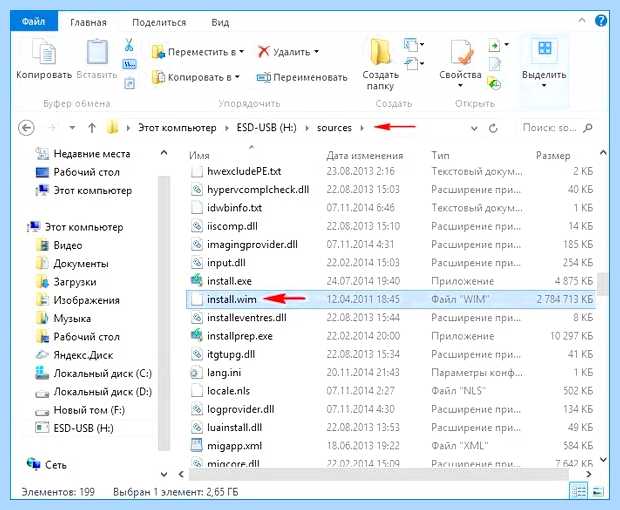Click sources in the address bar
The height and width of the screenshot is (510, 620).
pyautogui.click(x=334, y=128)
